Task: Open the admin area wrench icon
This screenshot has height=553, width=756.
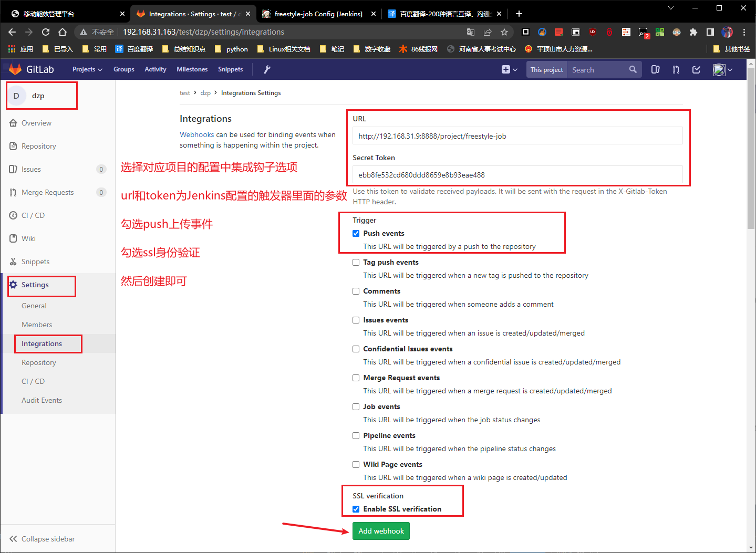Action: point(267,69)
